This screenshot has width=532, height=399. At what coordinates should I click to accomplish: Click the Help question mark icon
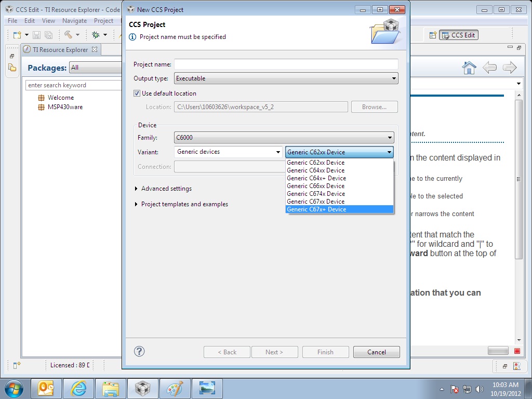pyautogui.click(x=139, y=352)
